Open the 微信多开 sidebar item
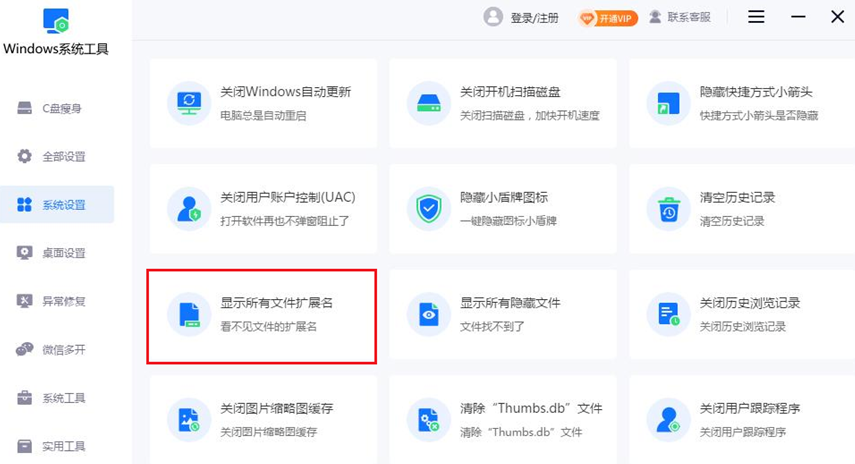 [57, 349]
